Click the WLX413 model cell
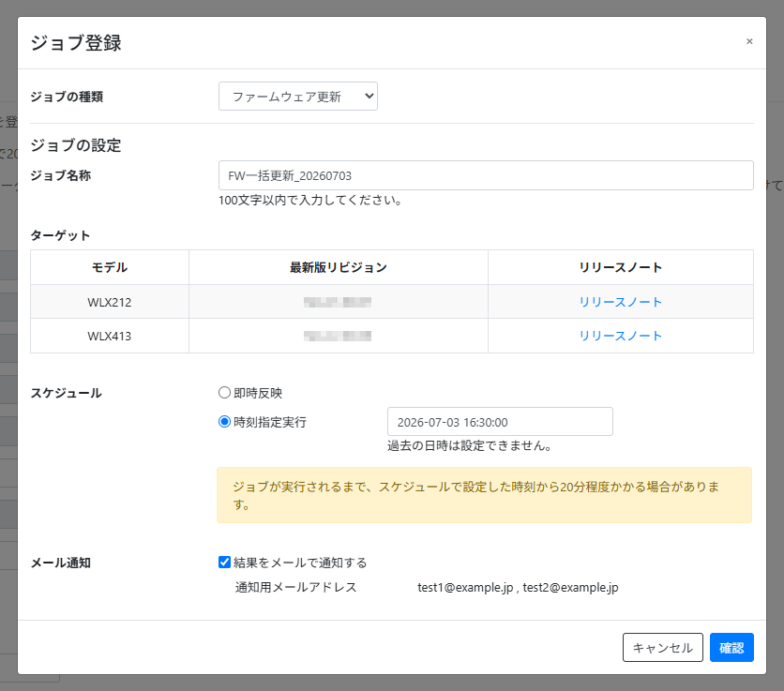This screenshot has height=691, width=784. [x=110, y=336]
